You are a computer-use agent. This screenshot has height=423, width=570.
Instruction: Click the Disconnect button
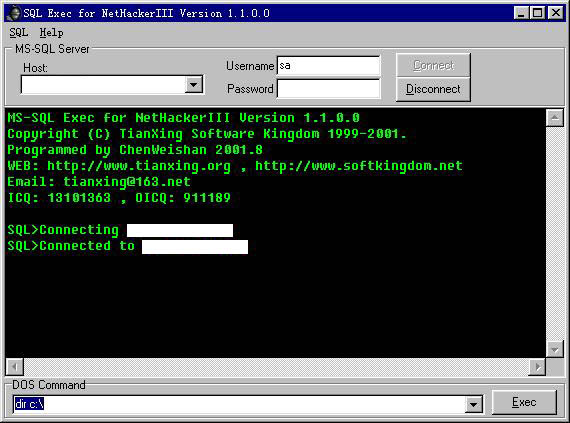click(x=433, y=89)
